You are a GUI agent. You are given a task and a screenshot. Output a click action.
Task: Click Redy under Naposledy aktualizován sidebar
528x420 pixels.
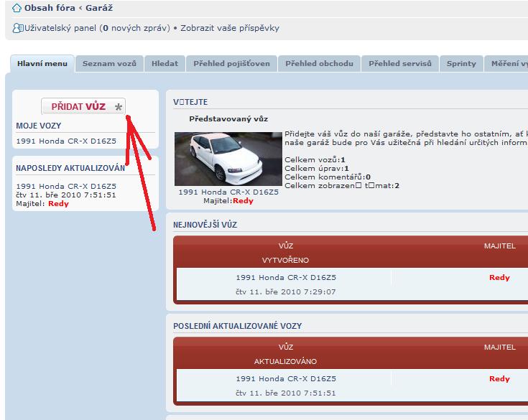coord(58,204)
